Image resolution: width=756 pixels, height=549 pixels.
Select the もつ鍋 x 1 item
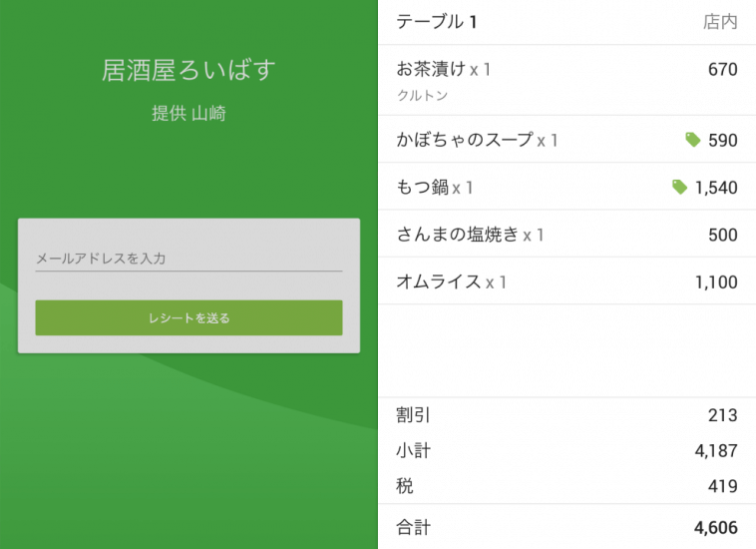click(567, 187)
